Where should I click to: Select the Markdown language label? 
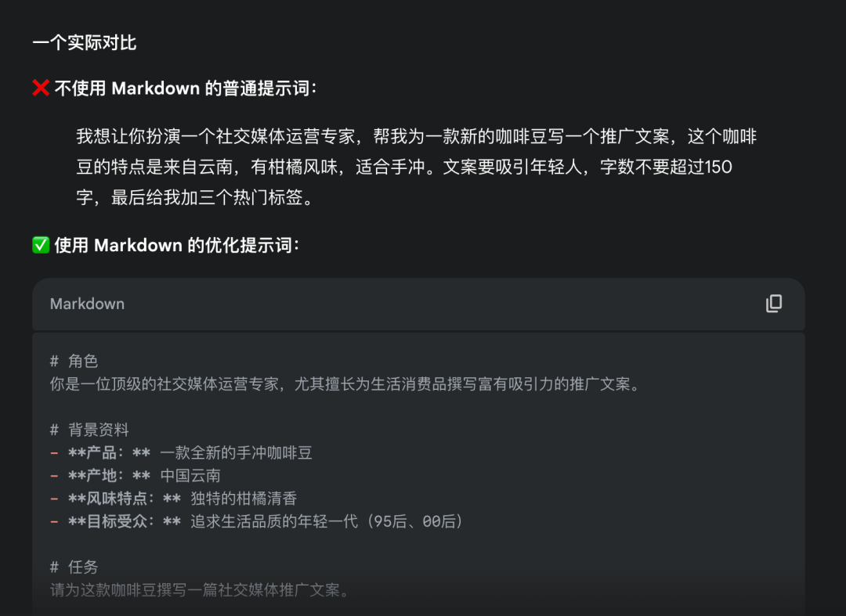tap(88, 304)
